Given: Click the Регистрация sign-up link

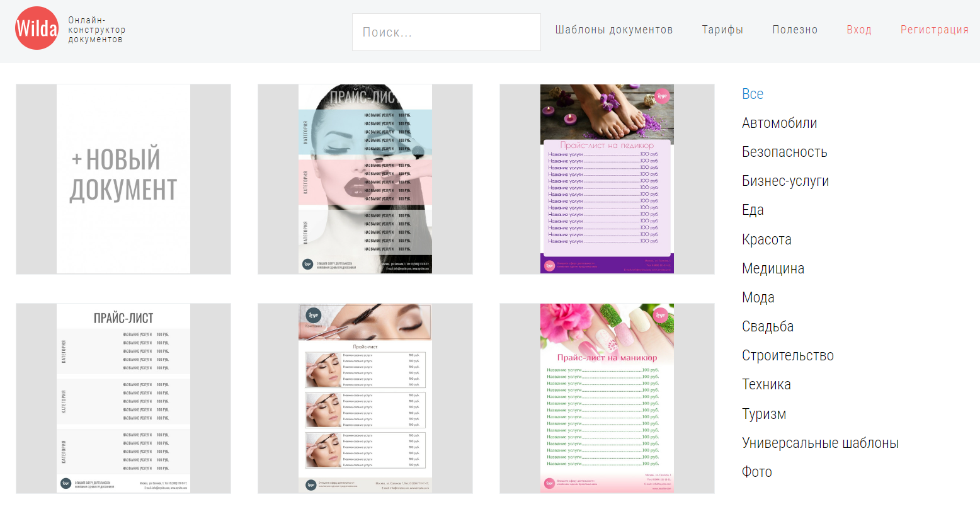Looking at the screenshot, I should point(935,30).
